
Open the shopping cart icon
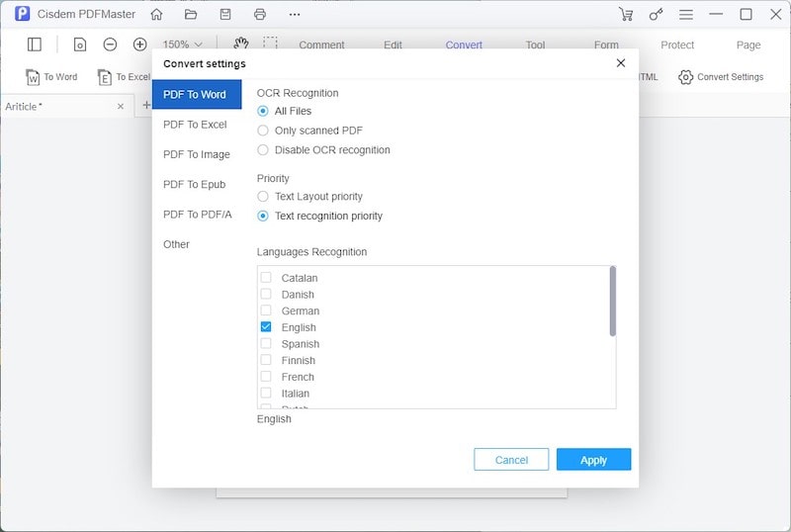tap(626, 15)
